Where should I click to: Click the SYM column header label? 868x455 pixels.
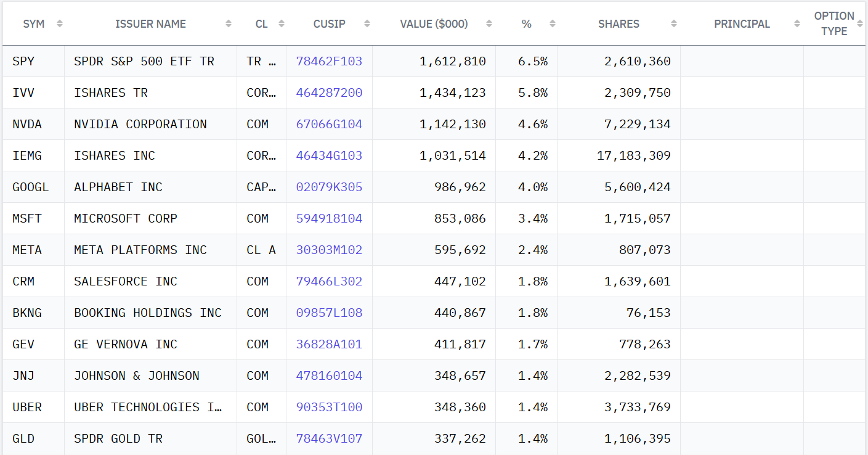point(34,24)
